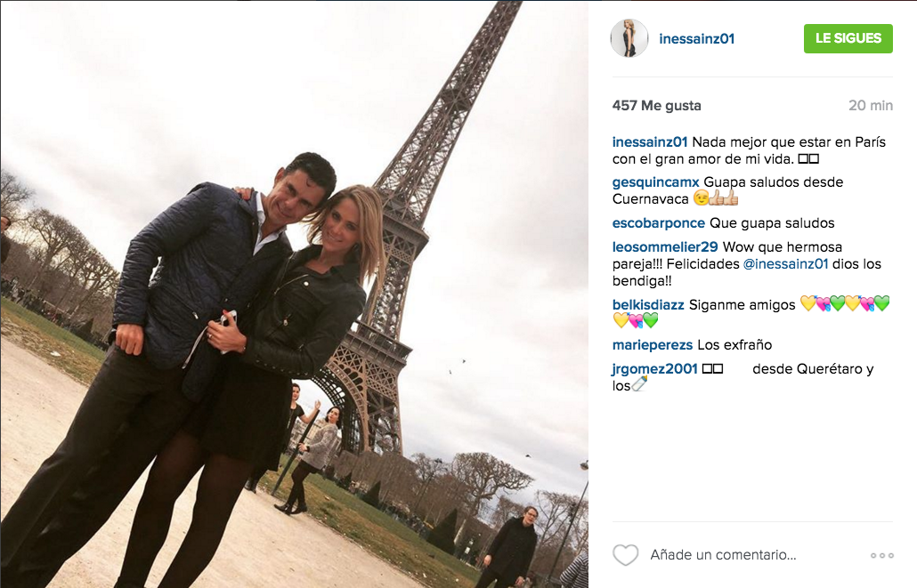Open inessainz01 username in the post header
The width and height of the screenshot is (917, 588).
(x=696, y=38)
